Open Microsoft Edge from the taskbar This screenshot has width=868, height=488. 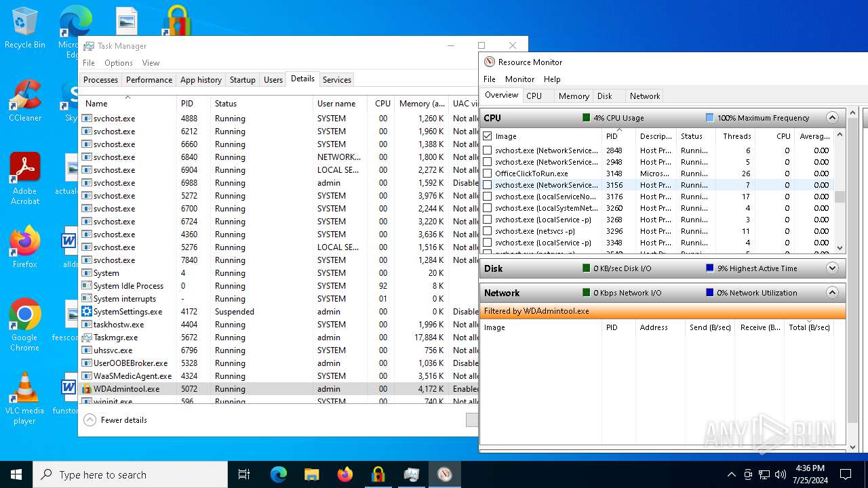(x=279, y=474)
